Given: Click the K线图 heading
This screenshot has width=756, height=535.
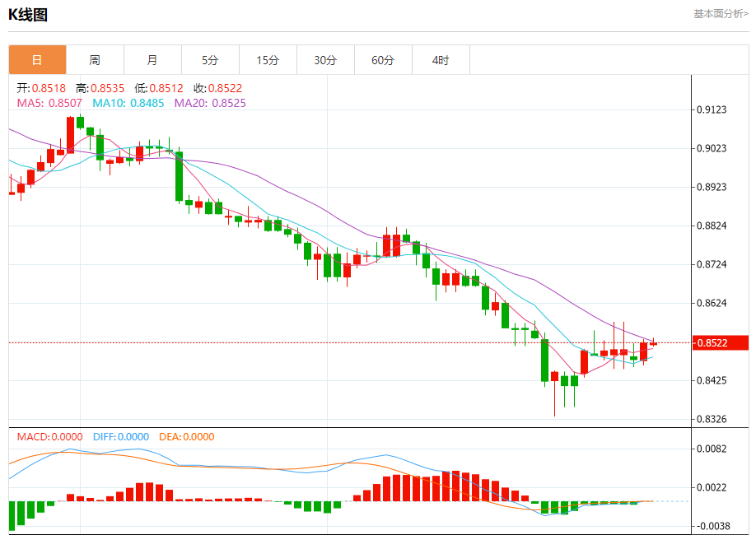Looking at the screenshot, I should (x=28, y=15).
